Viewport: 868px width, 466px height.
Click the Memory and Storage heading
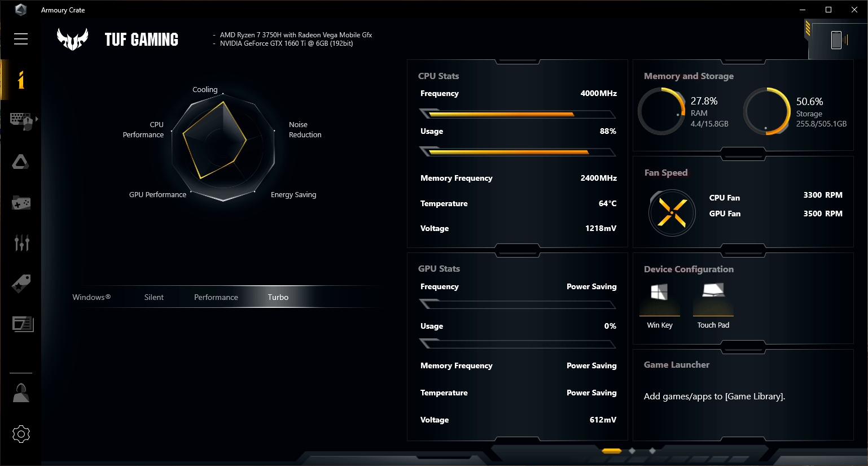(x=689, y=76)
